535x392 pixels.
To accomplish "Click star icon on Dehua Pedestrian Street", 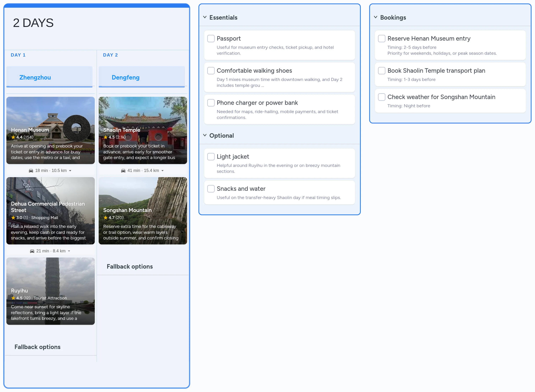I will [x=13, y=218].
